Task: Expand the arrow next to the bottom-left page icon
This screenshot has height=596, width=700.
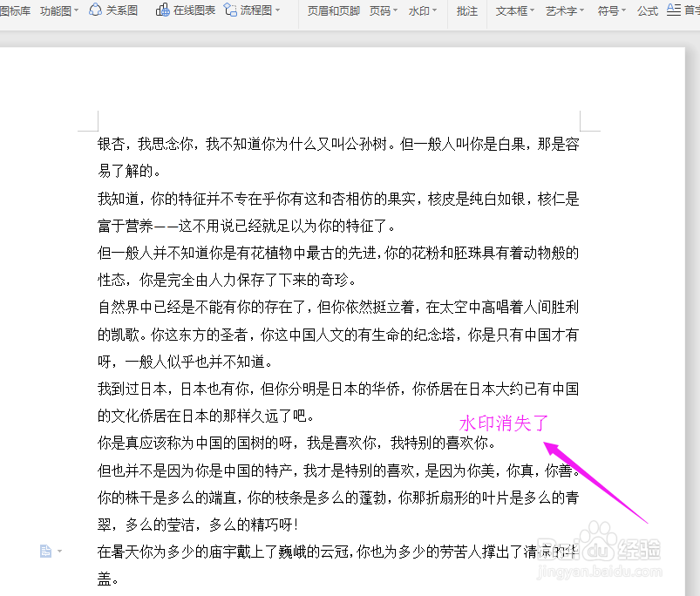Action: [59, 550]
